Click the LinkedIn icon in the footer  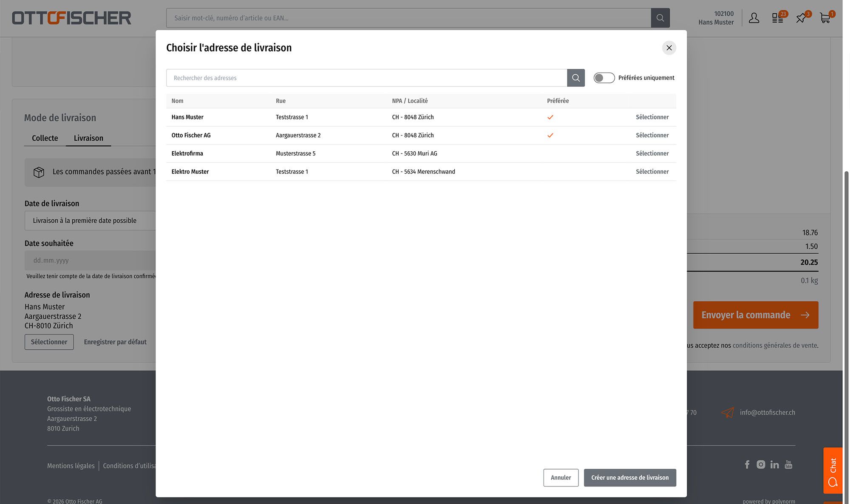coord(774,464)
